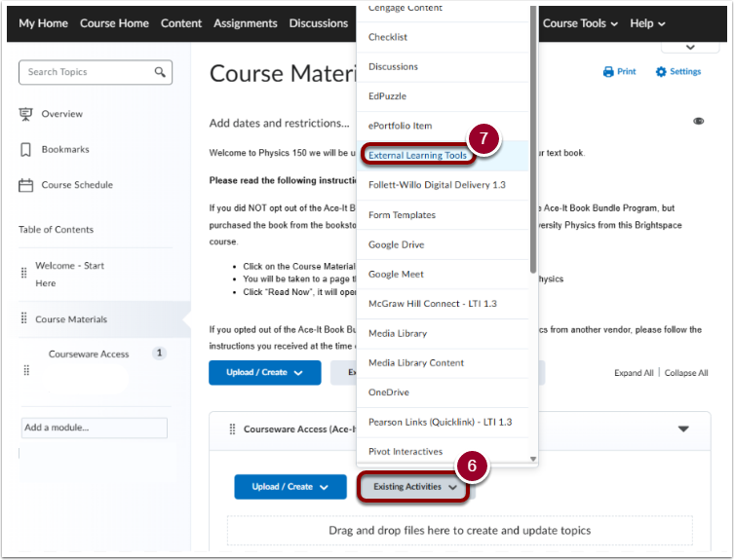Open the Help dropdown menu

click(647, 23)
